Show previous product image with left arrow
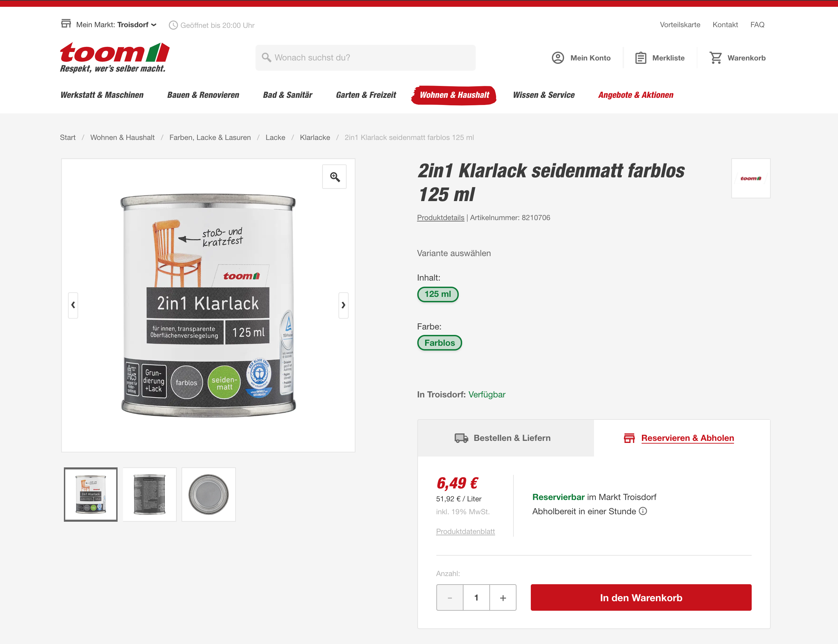 click(x=73, y=305)
